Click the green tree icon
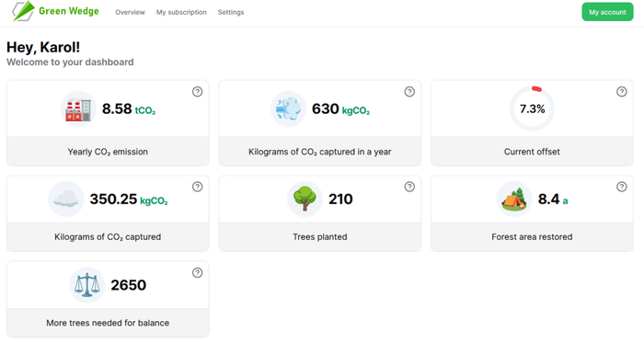 [x=305, y=199]
